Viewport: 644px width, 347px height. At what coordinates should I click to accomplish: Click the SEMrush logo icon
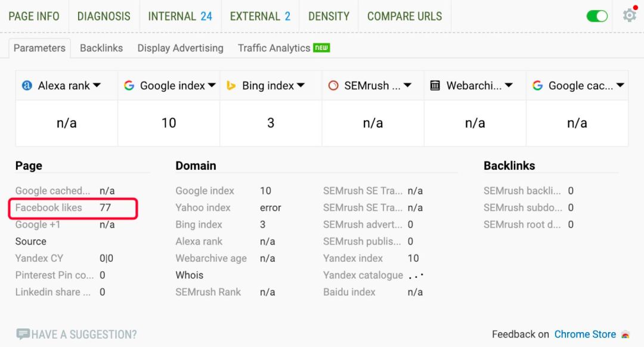[x=333, y=86]
